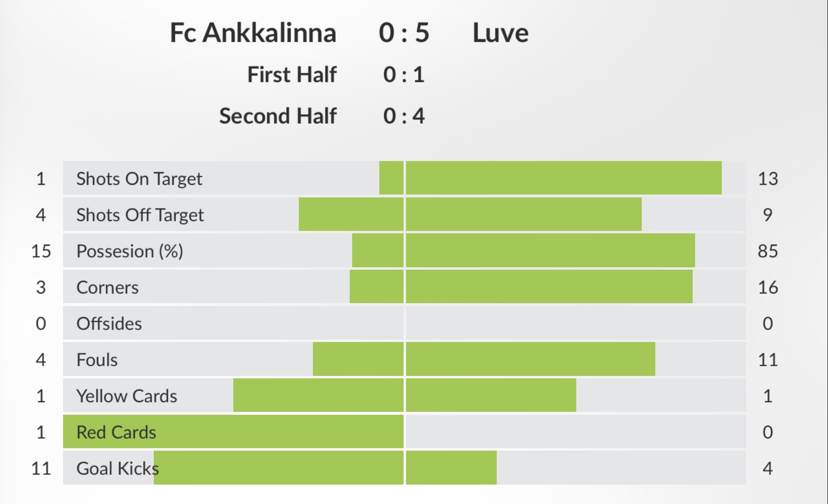
Task: Click Luve's Goal Kicks green bar
Action: 451,468
